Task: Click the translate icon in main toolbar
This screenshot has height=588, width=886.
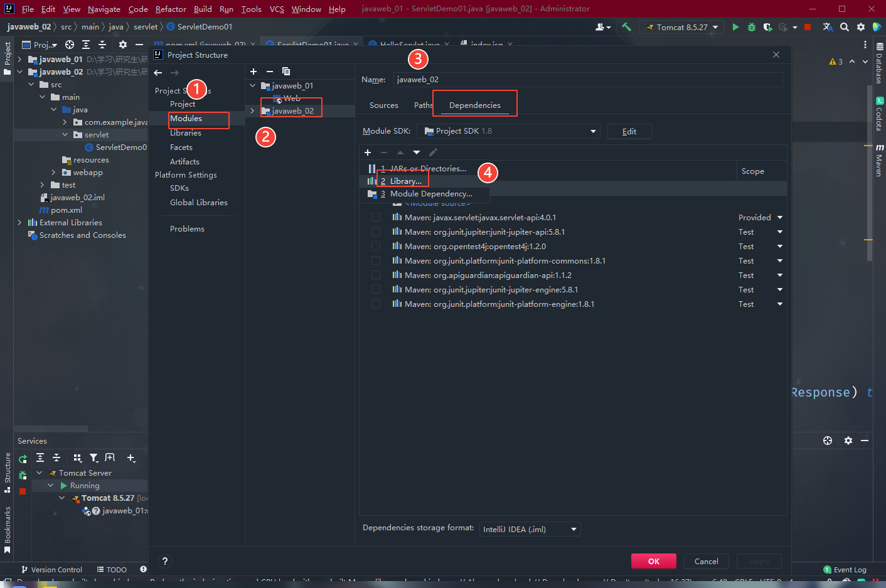Action: (828, 27)
